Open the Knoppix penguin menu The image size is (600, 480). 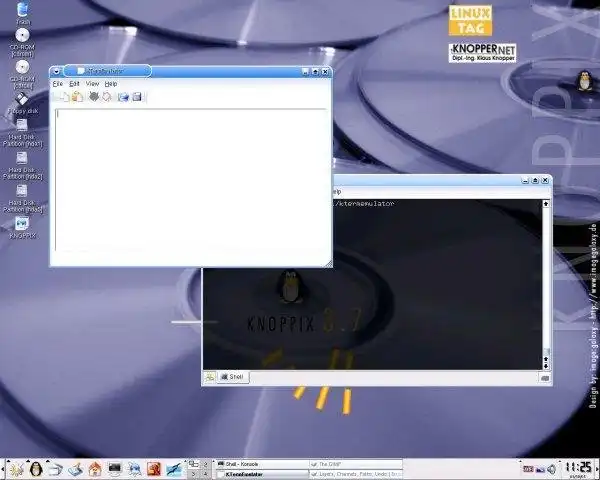tap(36, 469)
